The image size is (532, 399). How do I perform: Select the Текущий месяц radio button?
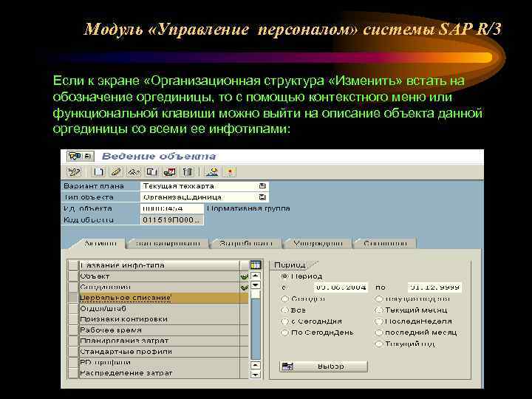(x=378, y=310)
